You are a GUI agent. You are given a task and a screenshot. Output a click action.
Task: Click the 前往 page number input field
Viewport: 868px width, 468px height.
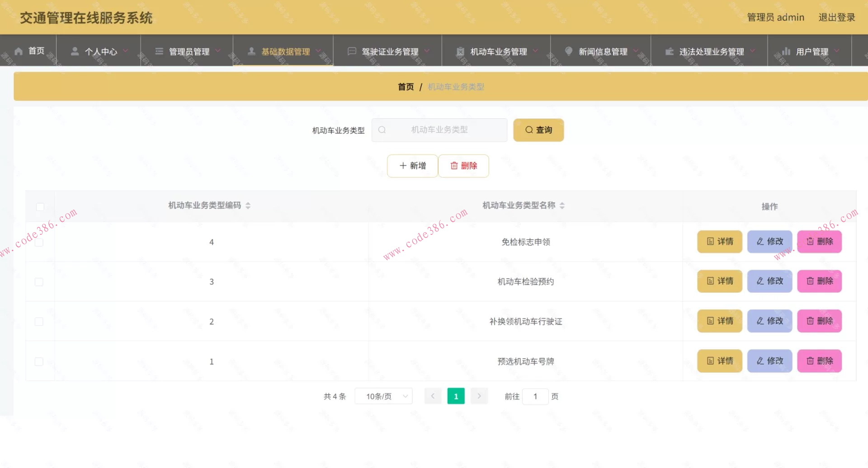coord(536,396)
